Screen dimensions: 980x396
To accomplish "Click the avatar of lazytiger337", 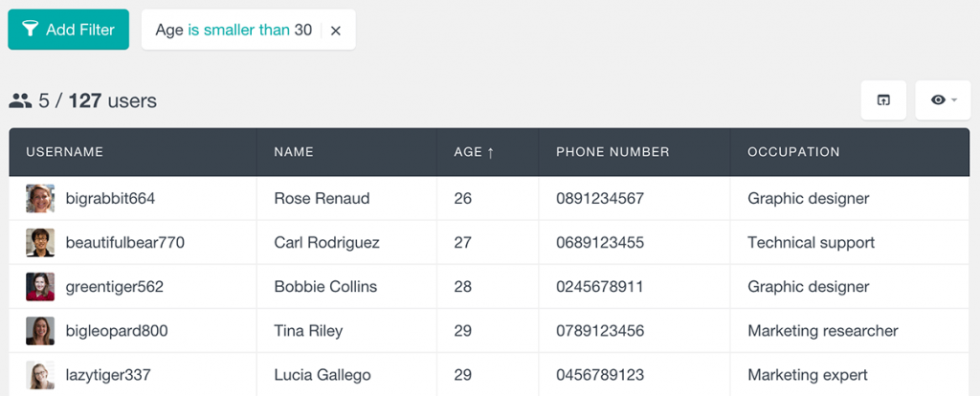I will [40, 375].
